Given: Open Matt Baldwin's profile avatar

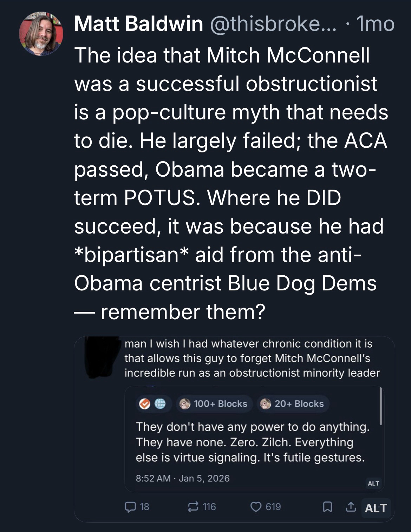Looking at the screenshot, I should coord(41,34).
